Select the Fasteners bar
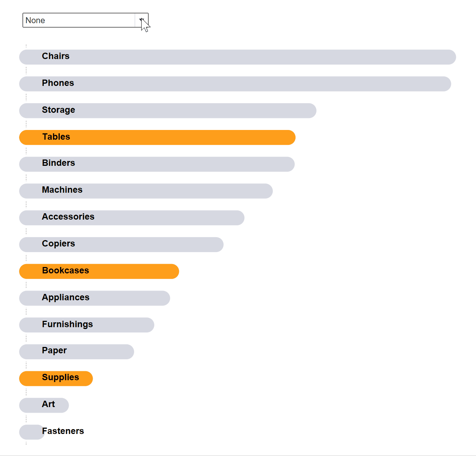The image size is (476, 456). 32,432
